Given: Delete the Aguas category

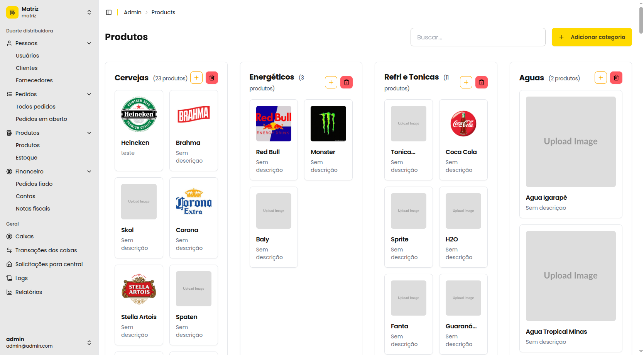Looking at the screenshot, I should tap(616, 78).
